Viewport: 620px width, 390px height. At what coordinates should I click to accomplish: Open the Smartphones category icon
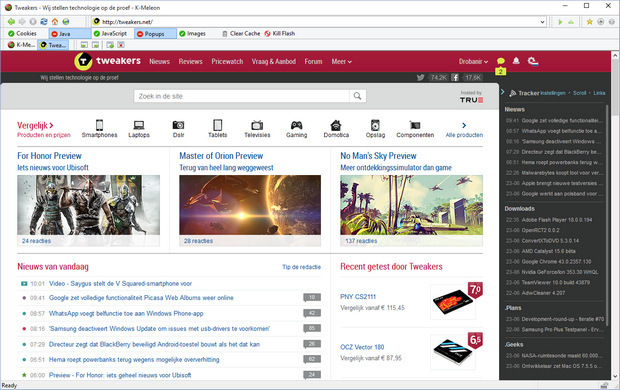pyautogui.click(x=99, y=125)
